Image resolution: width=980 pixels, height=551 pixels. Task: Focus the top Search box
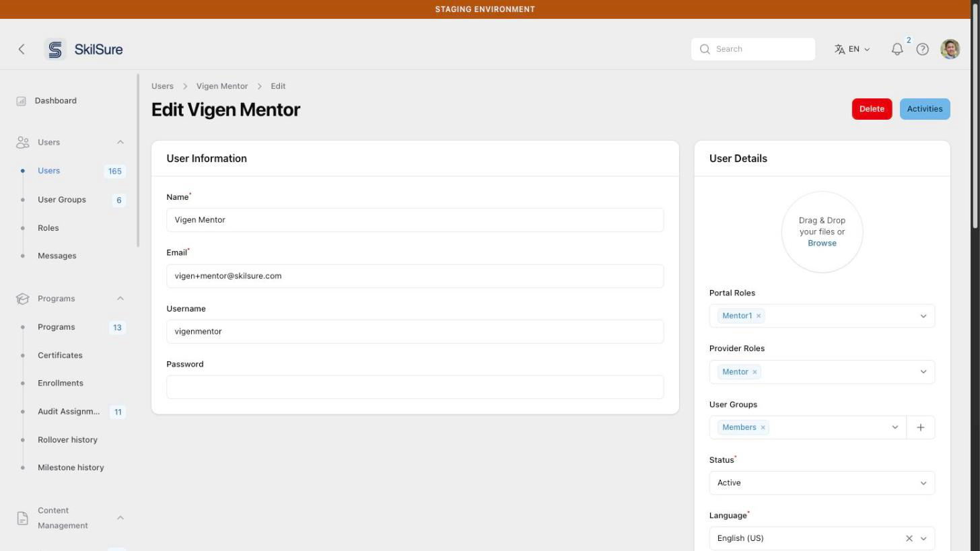coord(753,49)
